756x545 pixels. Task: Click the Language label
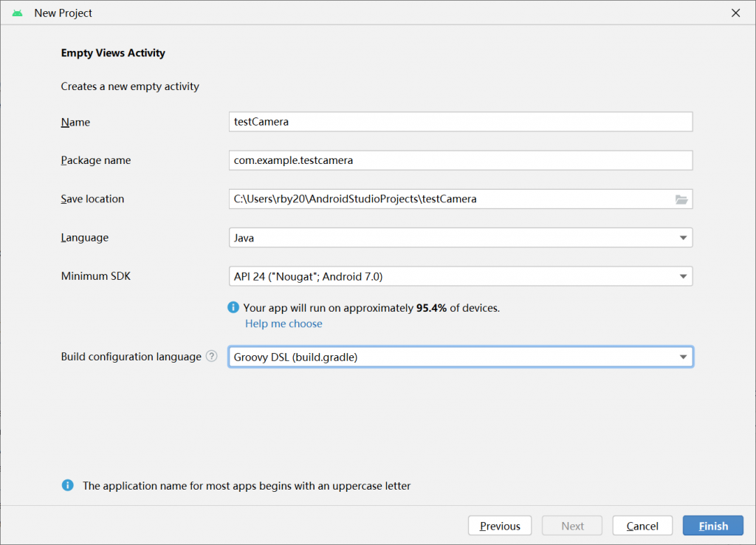[x=84, y=237]
